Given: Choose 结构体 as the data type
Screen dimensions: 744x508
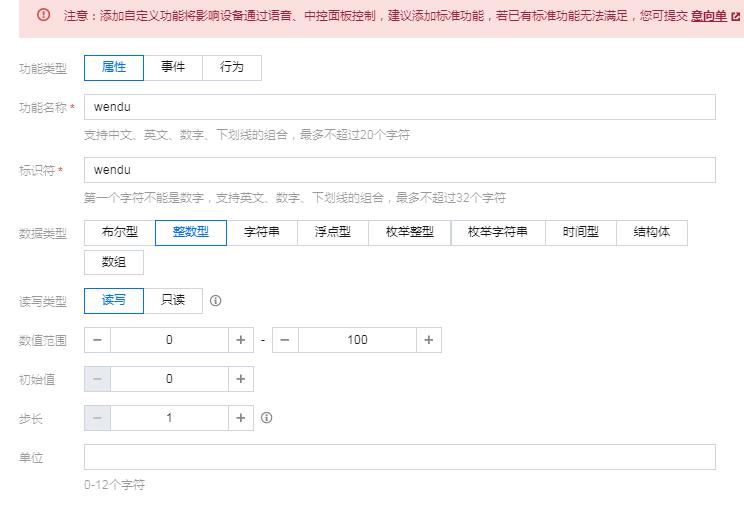Looking at the screenshot, I should (652, 232).
